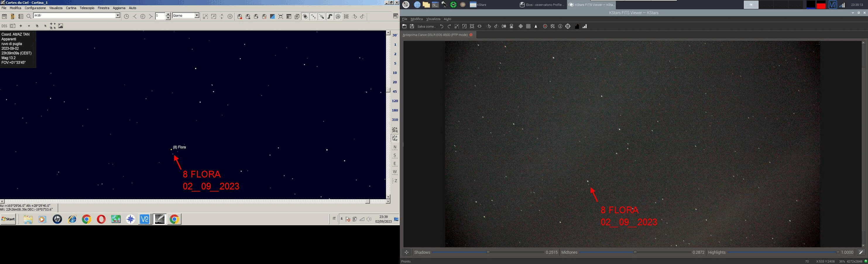Screen dimensions: 868x264
Task: Click the histogram icon in FITS Viewer toolbar
Action: coord(585,26)
